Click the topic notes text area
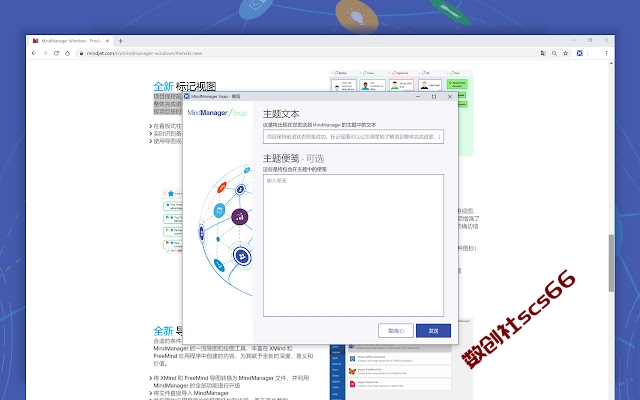The image size is (640, 400). [353, 245]
